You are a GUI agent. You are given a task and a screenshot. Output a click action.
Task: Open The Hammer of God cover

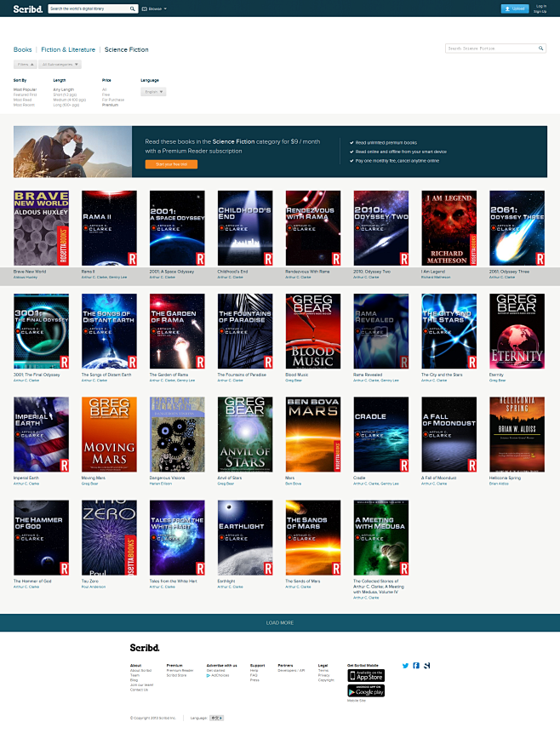click(41, 538)
